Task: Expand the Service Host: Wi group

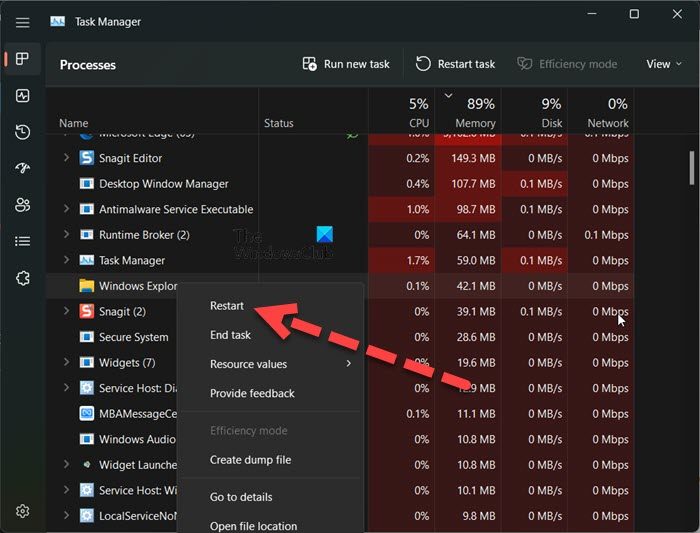Action: click(66, 490)
